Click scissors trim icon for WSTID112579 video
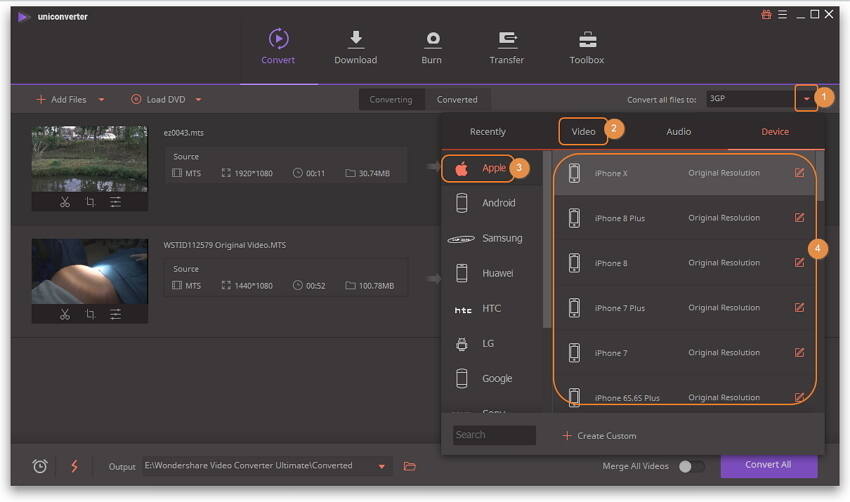Screen dimensions: 850x502 point(65,314)
